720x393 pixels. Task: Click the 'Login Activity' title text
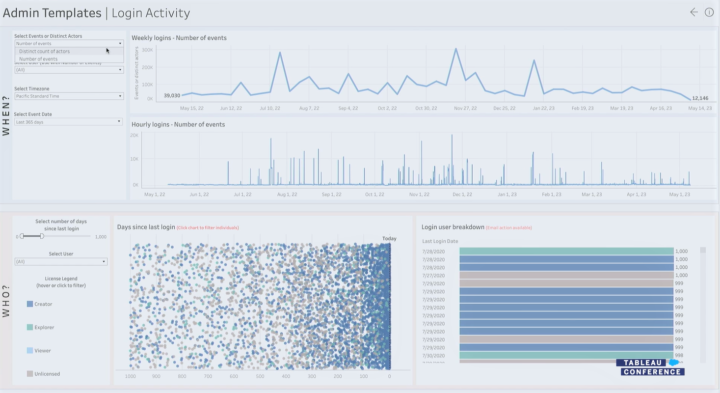tap(151, 13)
